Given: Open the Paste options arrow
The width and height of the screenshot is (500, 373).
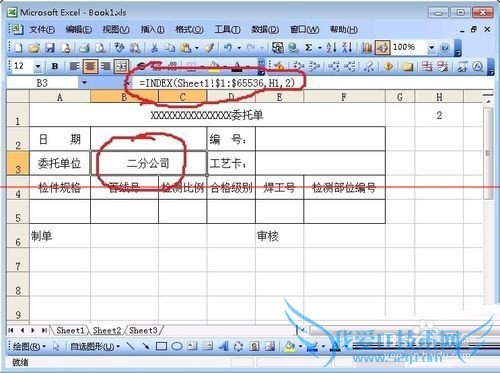Looking at the screenshot, I should point(197,48).
